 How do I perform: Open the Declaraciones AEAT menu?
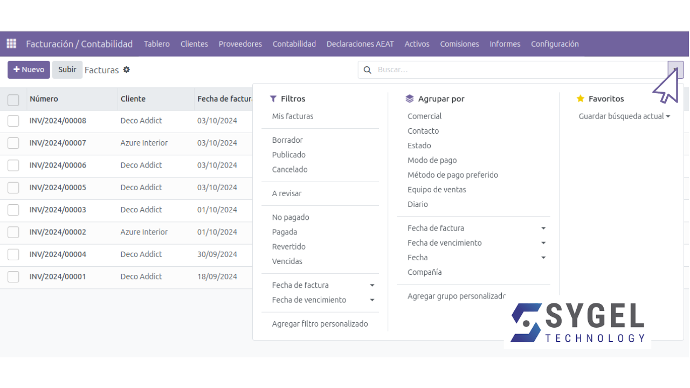pyautogui.click(x=360, y=44)
